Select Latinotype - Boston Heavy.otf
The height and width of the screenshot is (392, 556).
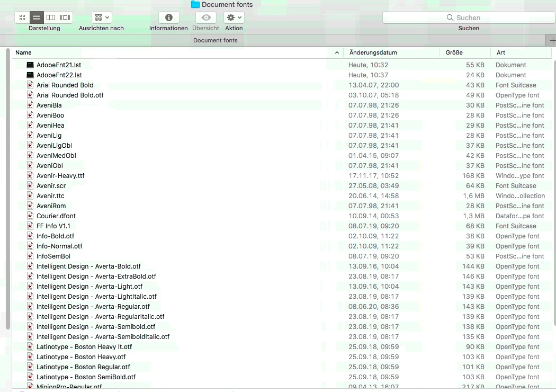[x=81, y=357]
